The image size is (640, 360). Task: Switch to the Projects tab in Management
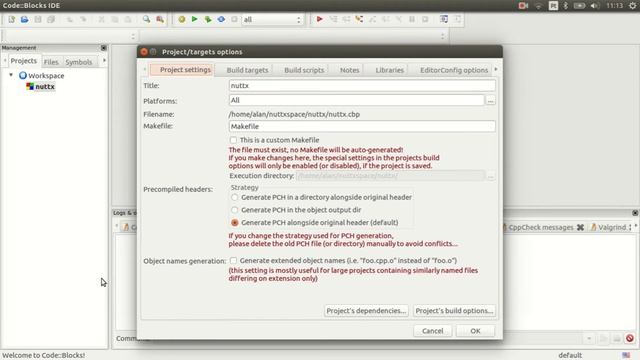click(x=24, y=61)
